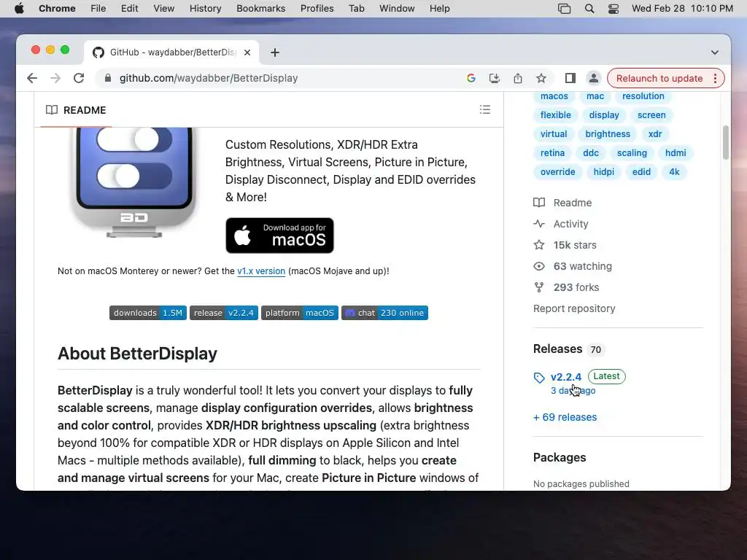Screen dimensions: 747x560
Task: Click Download app for macOS button
Action: (279, 236)
